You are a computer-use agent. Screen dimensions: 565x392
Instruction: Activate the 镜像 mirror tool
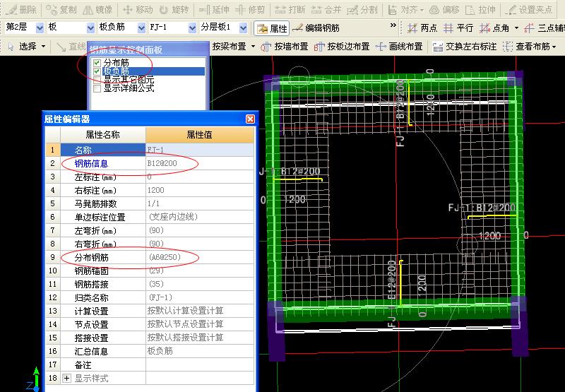point(97,9)
